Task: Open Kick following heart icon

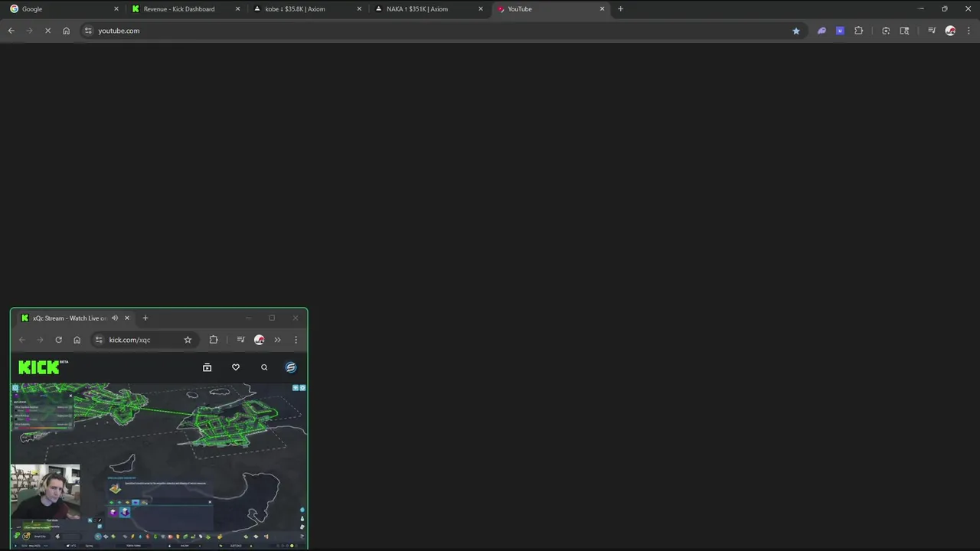Action: pos(236,367)
